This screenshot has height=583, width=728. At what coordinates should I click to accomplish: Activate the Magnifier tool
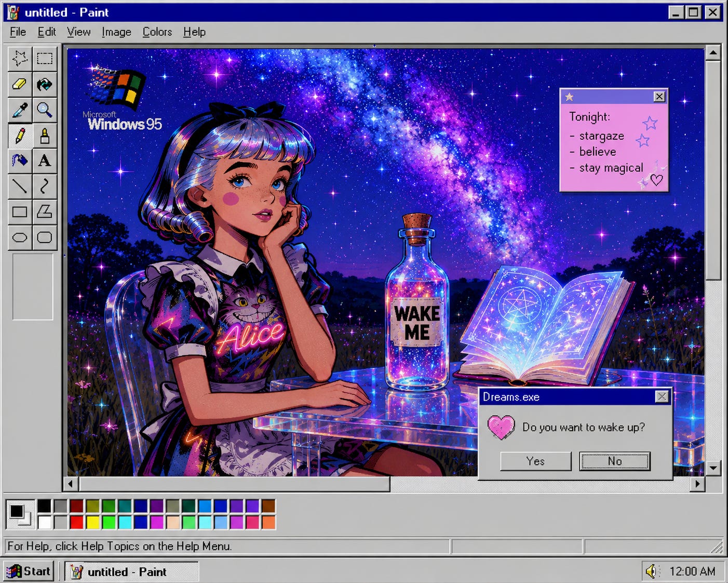(45, 110)
